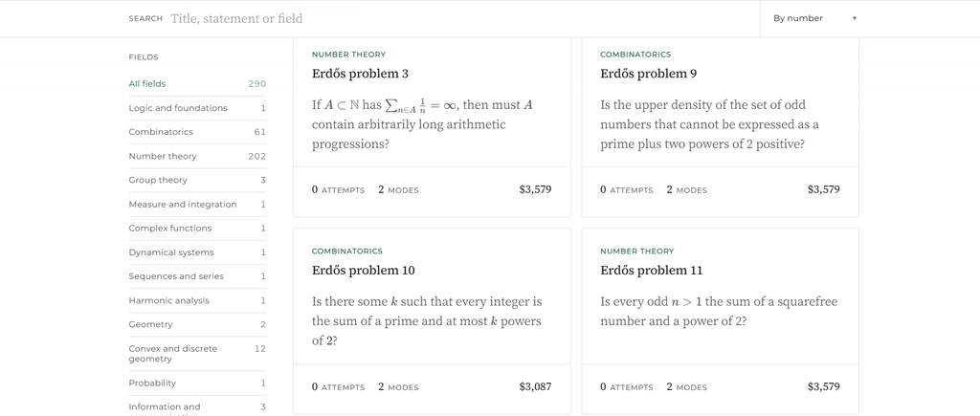Click the sort dropdown arrow icon
Screen dimensions: 980x416
855,19
